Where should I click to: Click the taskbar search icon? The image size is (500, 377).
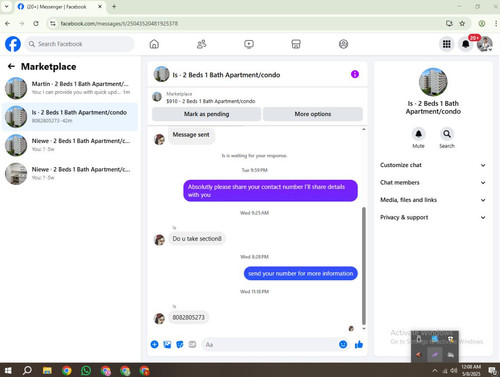click(27, 370)
